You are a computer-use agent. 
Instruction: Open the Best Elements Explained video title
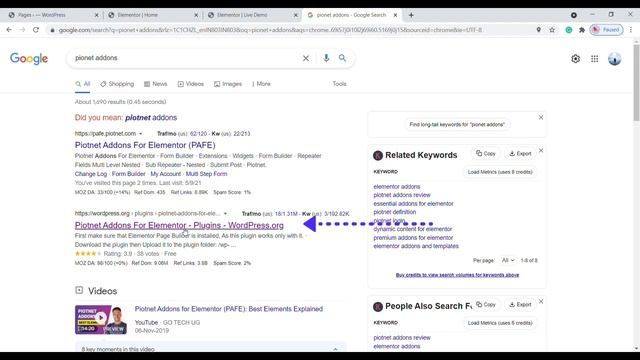[x=229, y=309]
